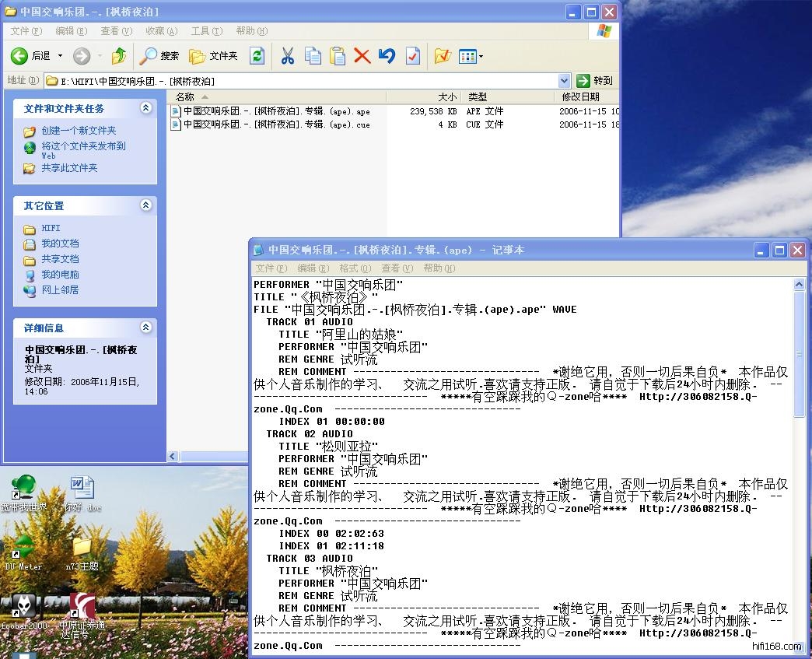This screenshot has width=812, height=659.
Task: Click the Cut scissors icon in Explorer toolbar
Action: 288,56
